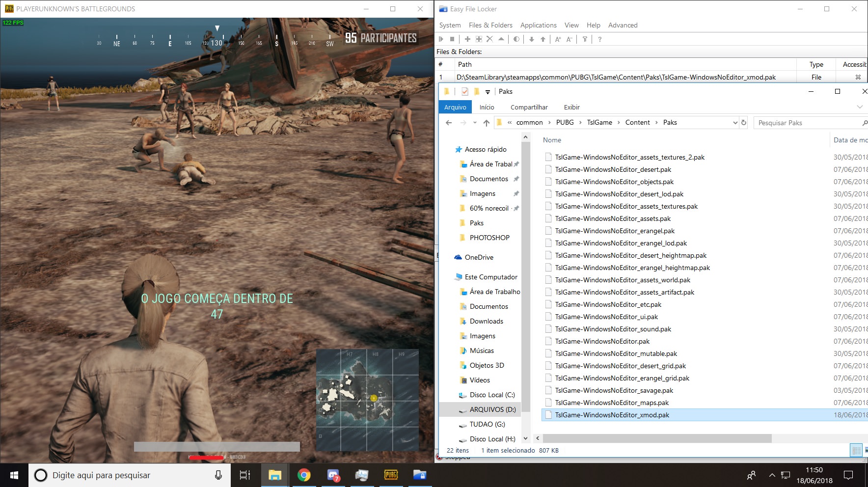Open the Windows Start menu
The image size is (868, 487).
(x=14, y=475)
